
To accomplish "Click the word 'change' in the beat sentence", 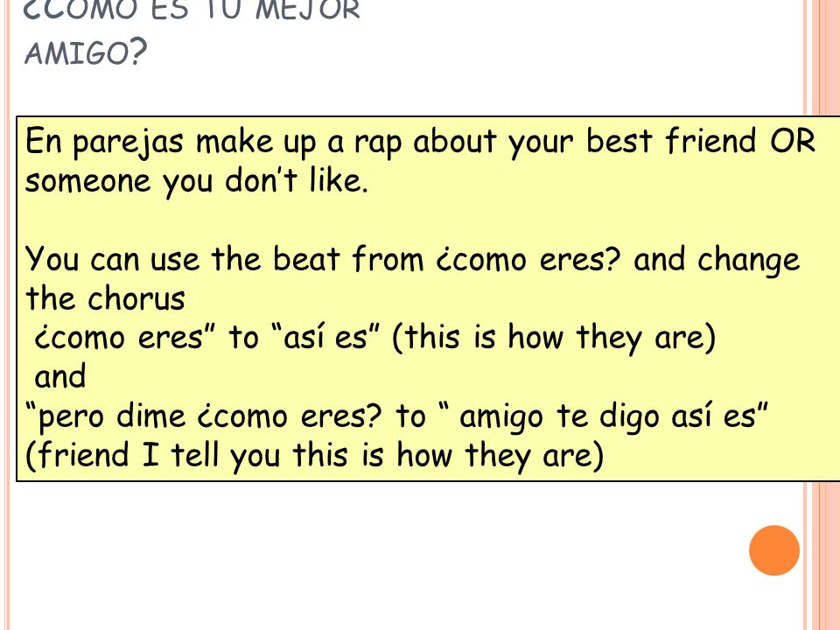I will (748, 261).
